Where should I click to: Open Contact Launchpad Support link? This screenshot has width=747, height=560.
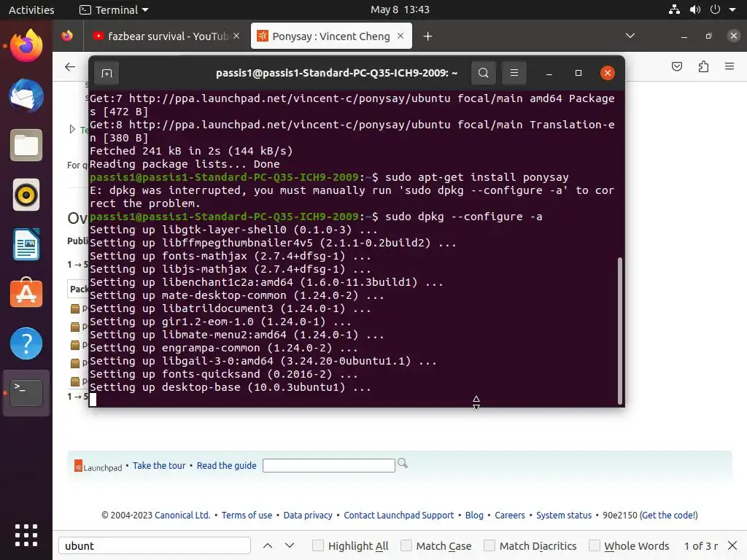tap(399, 515)
